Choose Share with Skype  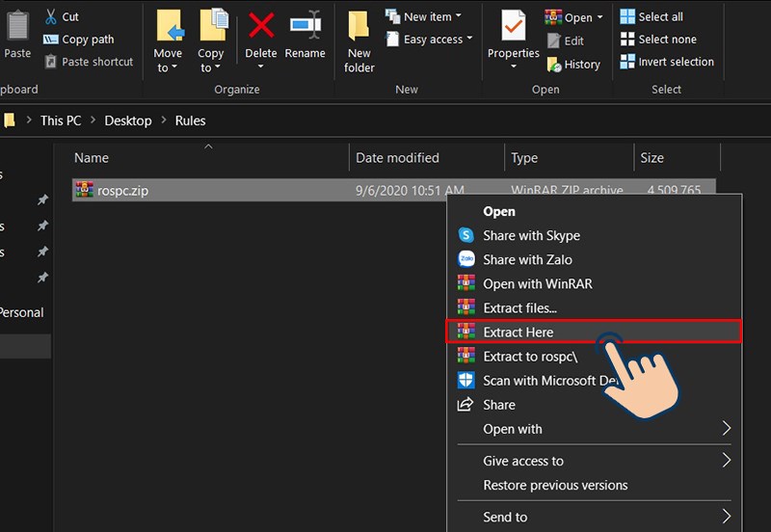pos(531,235)
